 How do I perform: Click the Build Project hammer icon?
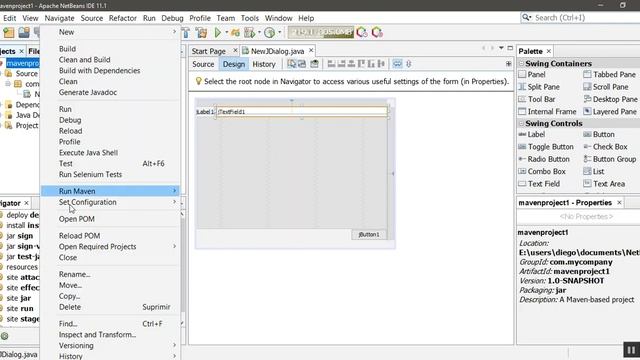pos(186,32)
